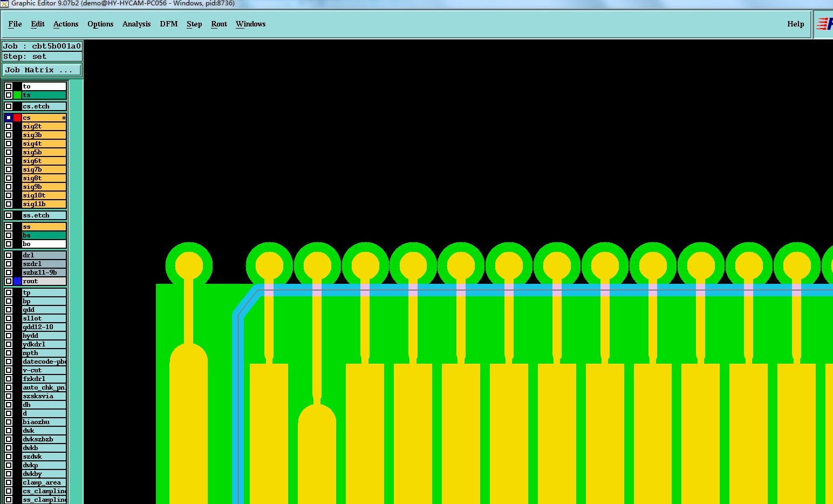Select the gdd layer name
The image size is (833, 504).
coord(44,310)
